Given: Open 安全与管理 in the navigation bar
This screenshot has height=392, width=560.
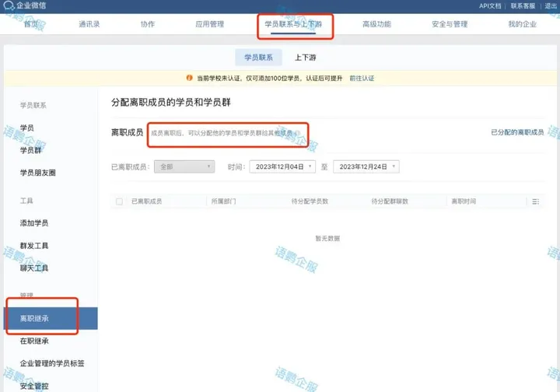Looking at the screenshot, I should (450, 24).
